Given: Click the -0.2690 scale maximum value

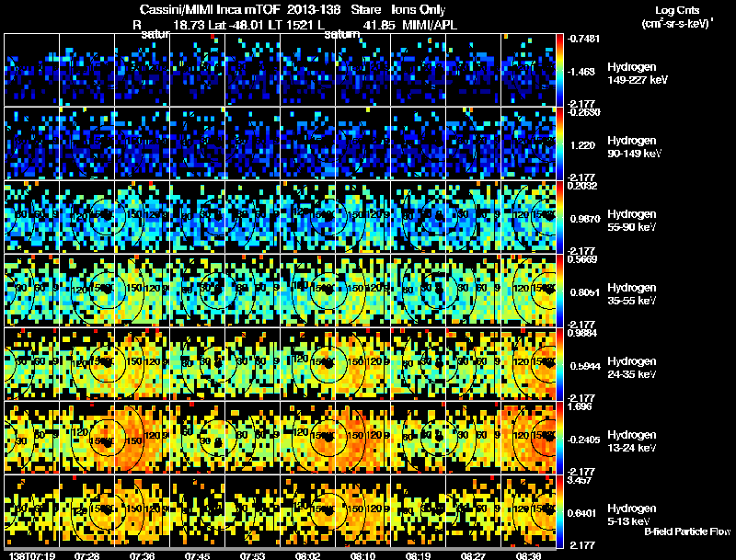Looking at the screenshot, I should (583, 112).
